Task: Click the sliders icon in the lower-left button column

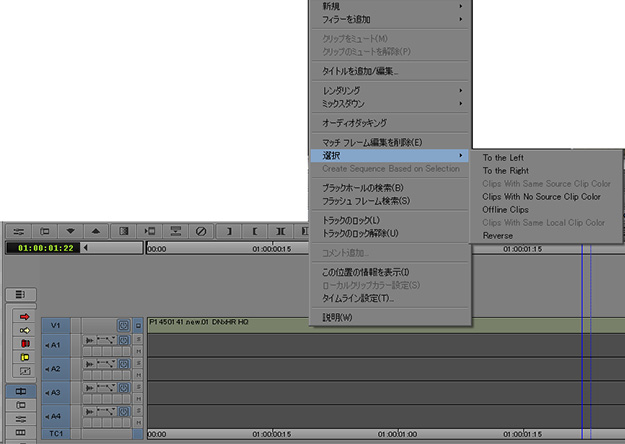Action: pos(21,419)
